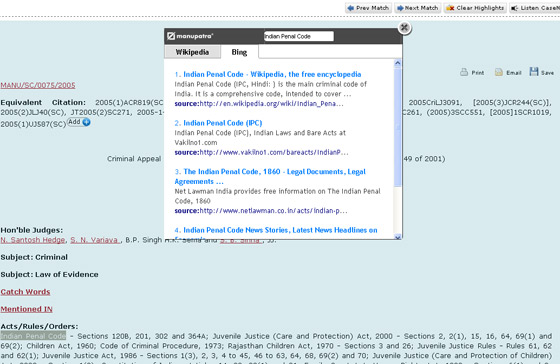Click the Hon'ble Judges heading
560x364 pixels.
[x=31, y=230]
